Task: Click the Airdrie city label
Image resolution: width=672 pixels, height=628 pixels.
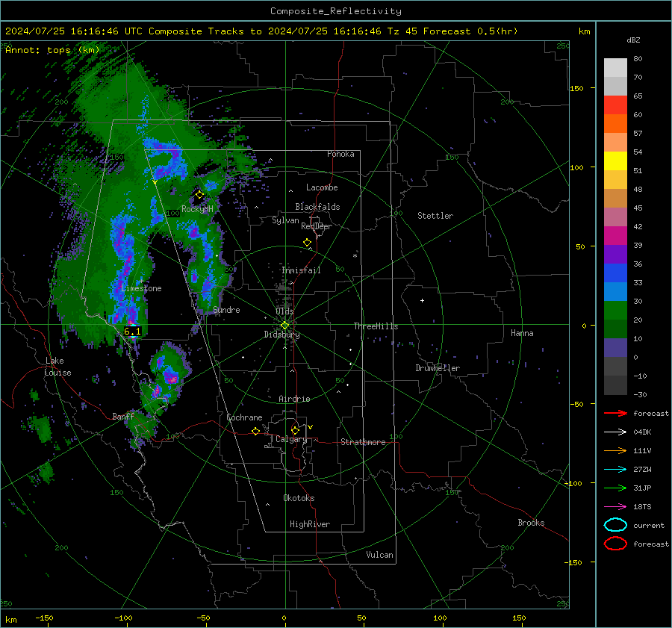Action: [294, 399]
